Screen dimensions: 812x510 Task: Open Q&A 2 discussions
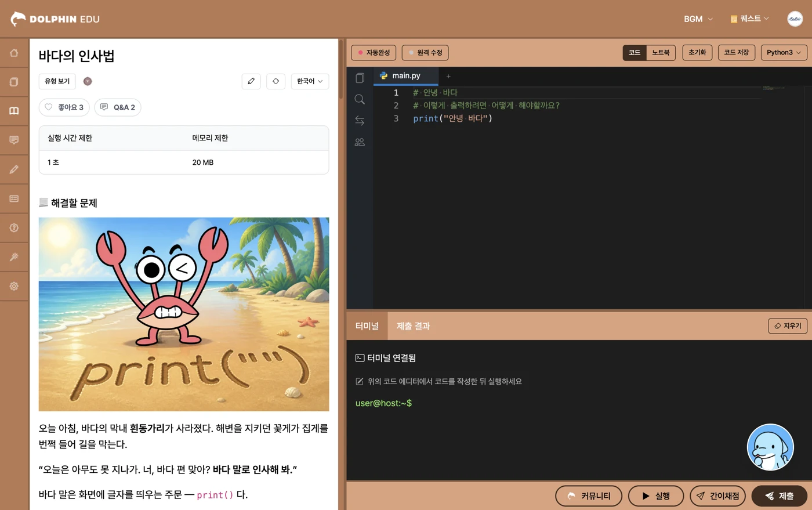tap(118, 107)
